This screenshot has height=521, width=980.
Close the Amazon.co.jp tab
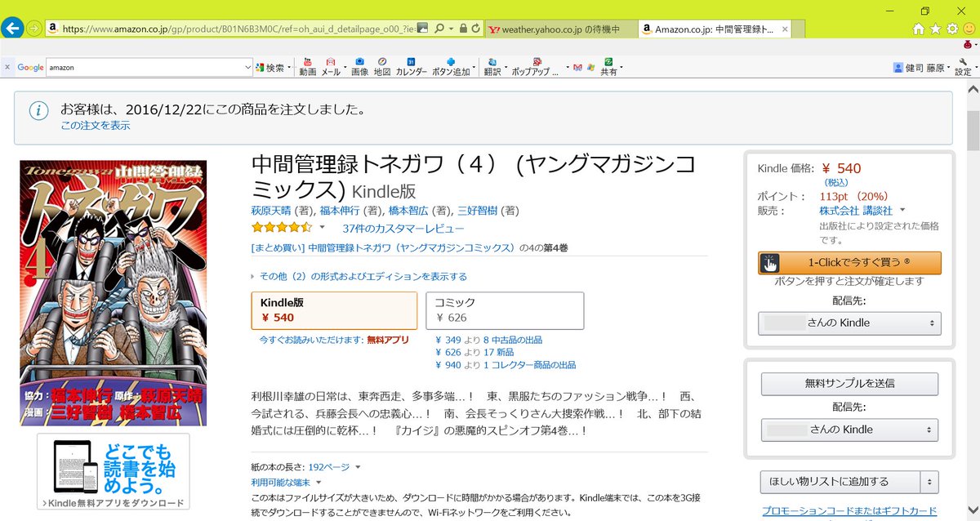785,29
